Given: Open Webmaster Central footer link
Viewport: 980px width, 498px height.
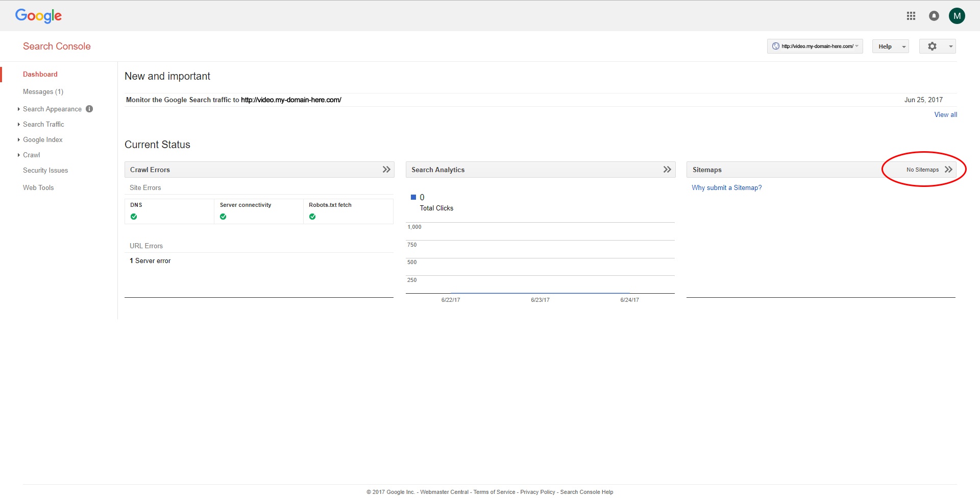Looking at the screenshot, I should pyautogui.click(x=444, y=492).
